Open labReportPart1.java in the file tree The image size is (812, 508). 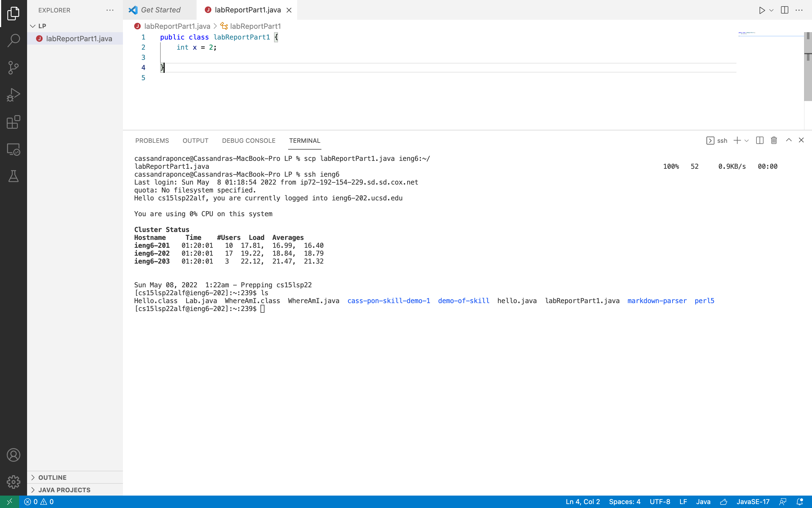tap(75, 39)
